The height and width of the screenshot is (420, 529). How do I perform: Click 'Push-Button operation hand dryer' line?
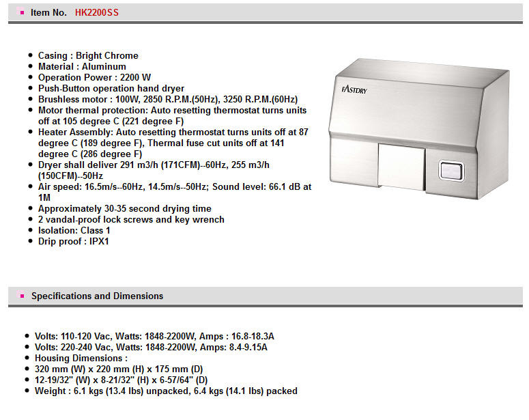pyautogui.click(x=111, y=89)
